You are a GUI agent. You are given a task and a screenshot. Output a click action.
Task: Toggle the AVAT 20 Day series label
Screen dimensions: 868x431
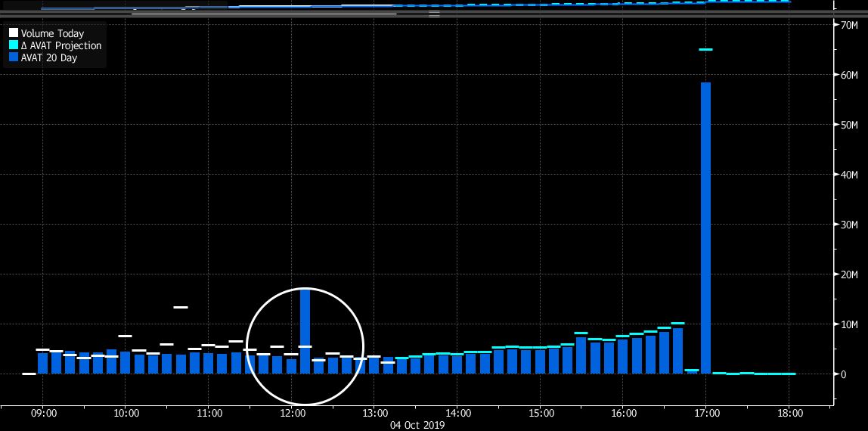(x=50, y=58)
